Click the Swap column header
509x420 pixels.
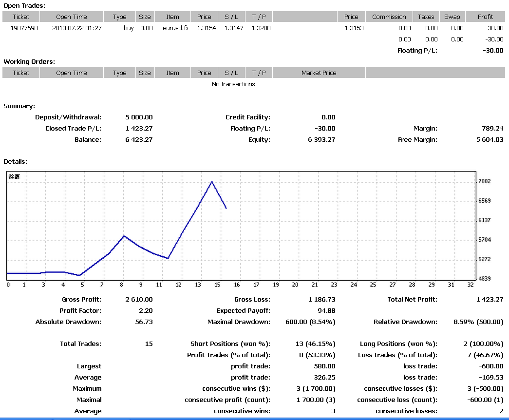coord(452,17)
